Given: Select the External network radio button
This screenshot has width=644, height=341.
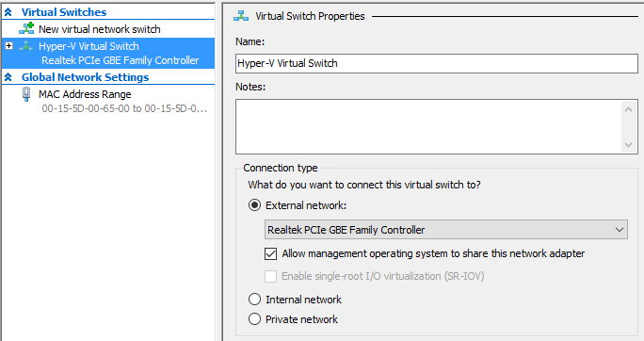Looking at the screenshot, I should [x=254, y=205].
